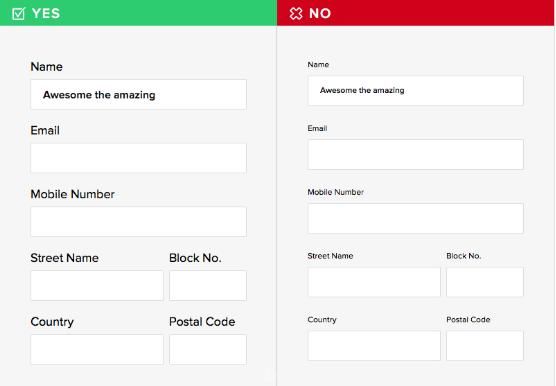
Task: Click the Mobile Number field in YES form
Action: (x=139, y=222)
